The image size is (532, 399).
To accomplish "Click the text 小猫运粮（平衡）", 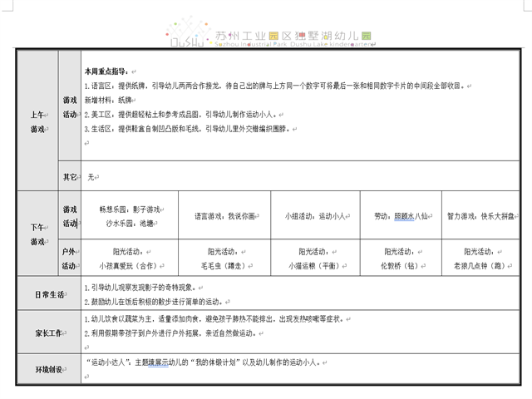I will pos(315,266).
